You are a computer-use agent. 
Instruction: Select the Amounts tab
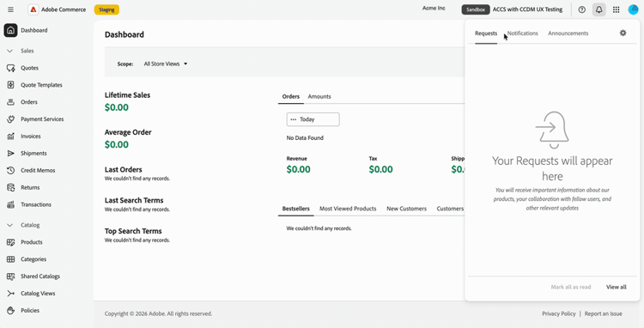(x=319, y=96)
